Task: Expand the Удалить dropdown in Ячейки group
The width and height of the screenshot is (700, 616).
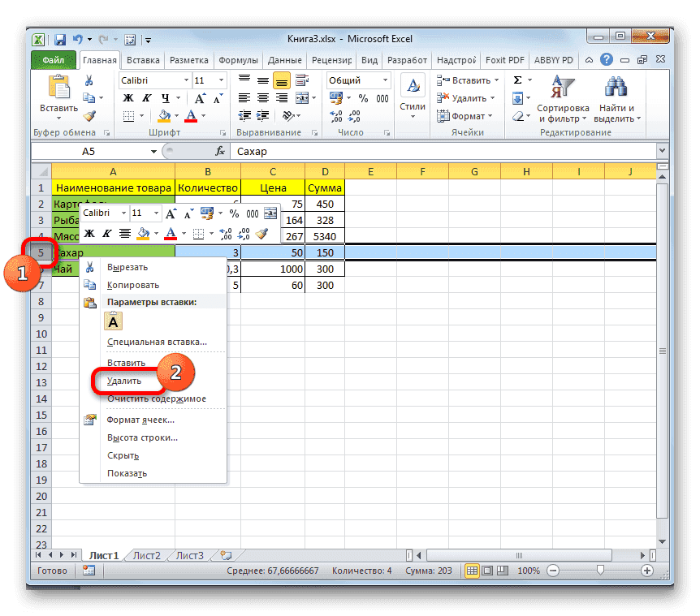Action: pyautogui.click(x=491, y=96)
